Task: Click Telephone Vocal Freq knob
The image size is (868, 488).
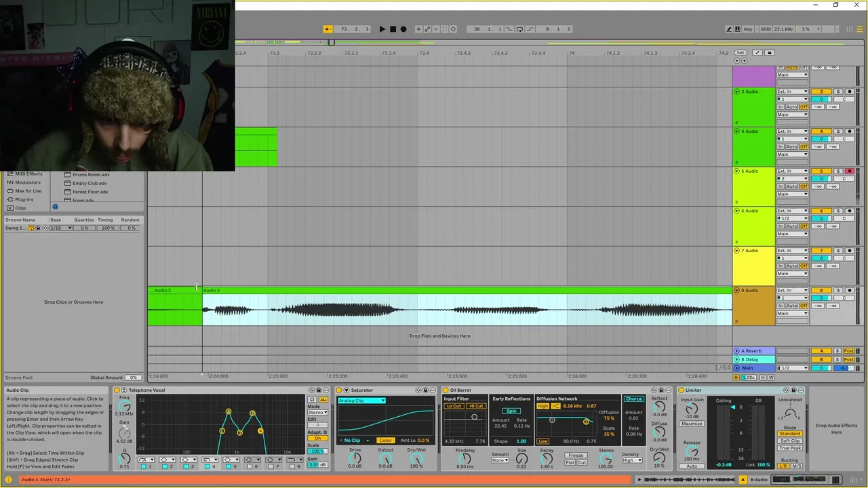Action: [x=124, y=405]
